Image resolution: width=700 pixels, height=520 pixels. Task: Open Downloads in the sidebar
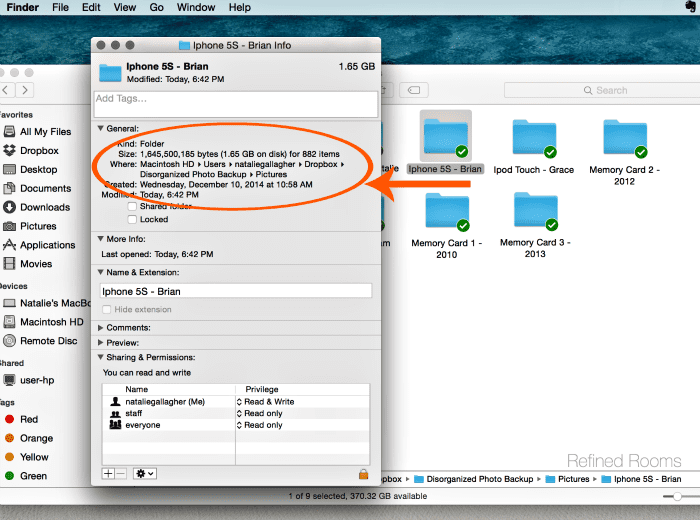pyautogui.click(x=37, y=207)
